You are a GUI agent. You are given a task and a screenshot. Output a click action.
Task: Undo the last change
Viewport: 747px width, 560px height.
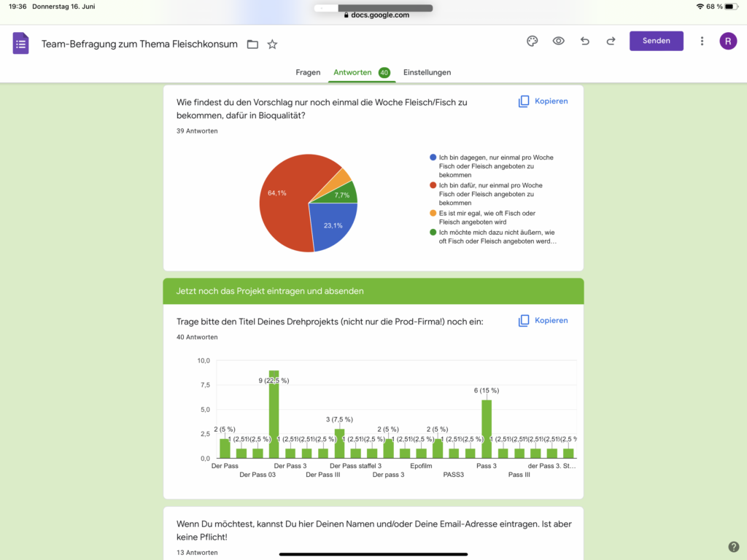(584, 41)
